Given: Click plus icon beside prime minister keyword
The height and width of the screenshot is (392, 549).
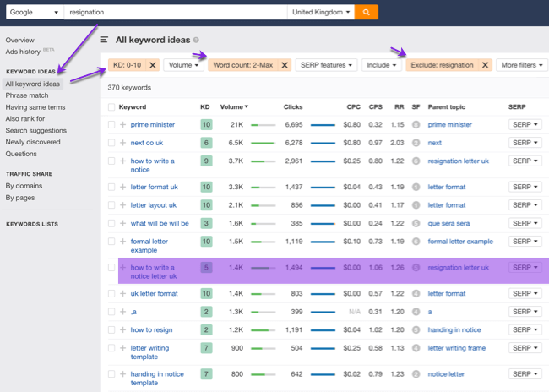Looking at the screenshot, I should coord(123,124).
